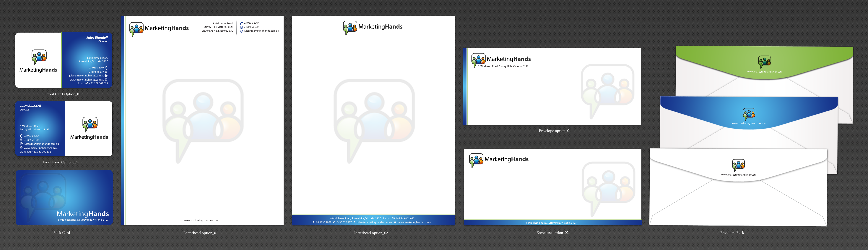Click phone icon in Letterhead option_01 header
This screenshot has width=868, height=250.
coord(241,23)
